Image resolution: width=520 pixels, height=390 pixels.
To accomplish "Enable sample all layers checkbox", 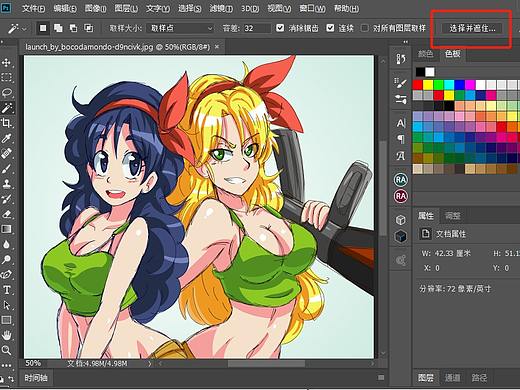I will [365, 28].
